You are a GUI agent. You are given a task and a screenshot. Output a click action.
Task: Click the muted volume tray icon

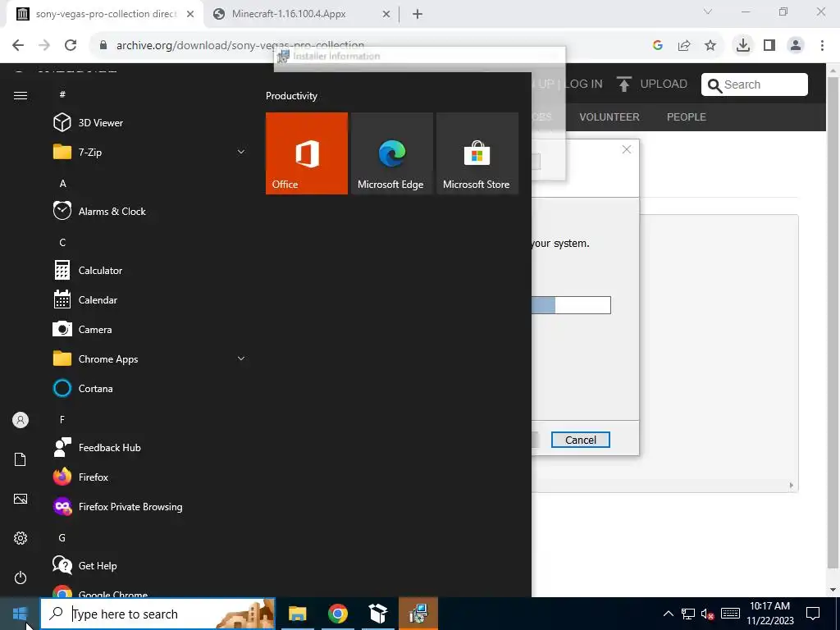(708, 614)
